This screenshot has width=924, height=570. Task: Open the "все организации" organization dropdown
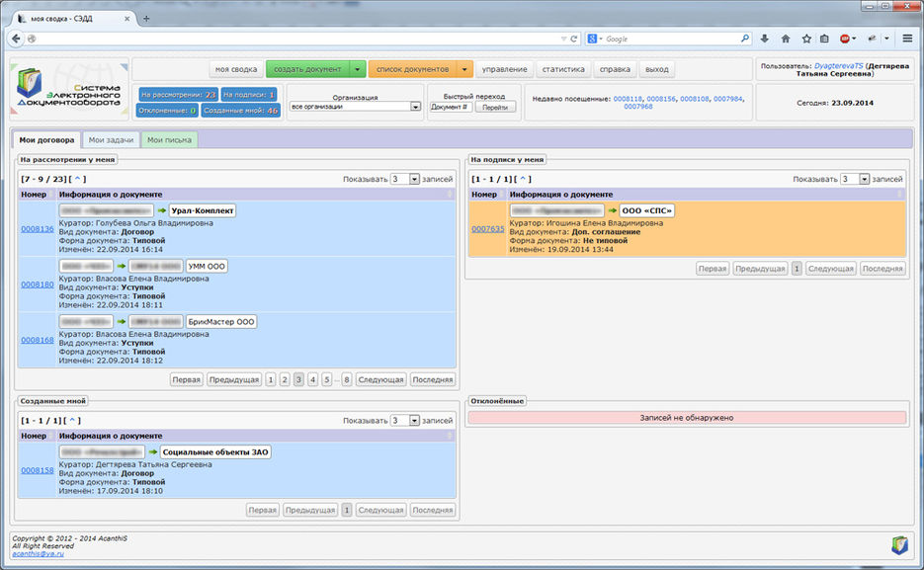click(356, 107)
